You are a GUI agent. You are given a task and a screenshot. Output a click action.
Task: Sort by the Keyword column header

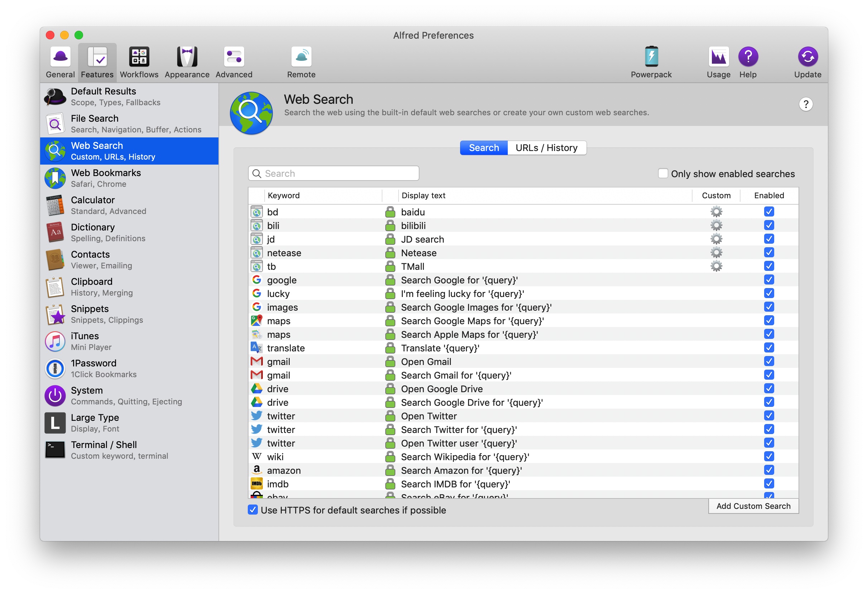pyautogui.click(x=323, y=196)
